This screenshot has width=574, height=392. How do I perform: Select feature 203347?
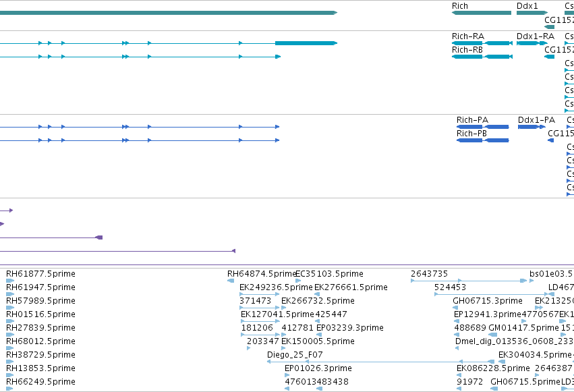tap(263, 341)
